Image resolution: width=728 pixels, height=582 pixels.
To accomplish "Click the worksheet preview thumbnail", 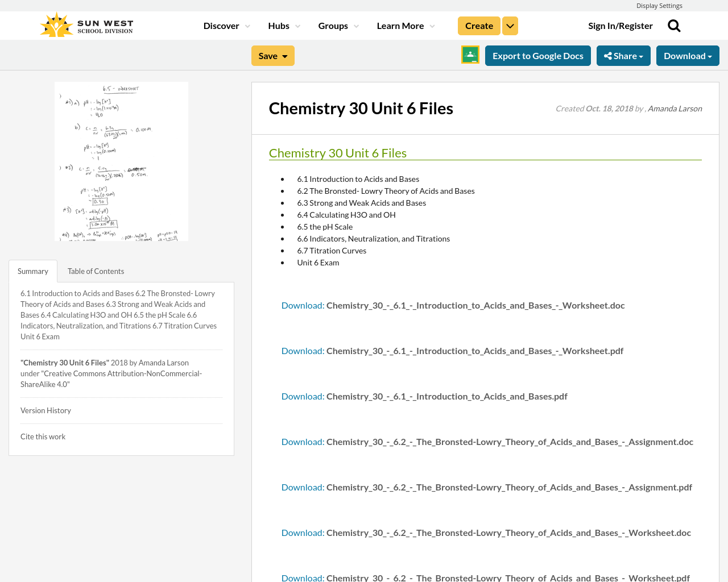I will pyautogui.click(x=121, y=161).
